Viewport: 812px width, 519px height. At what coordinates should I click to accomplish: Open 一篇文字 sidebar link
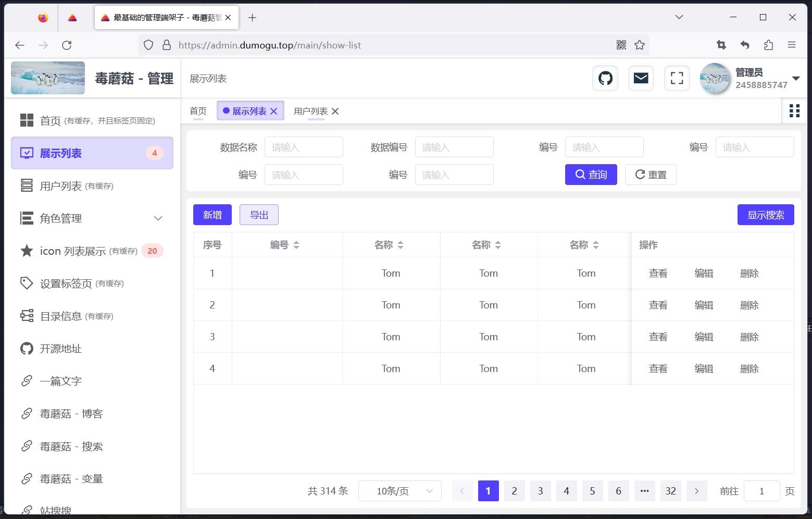click(x=92, y=381)
